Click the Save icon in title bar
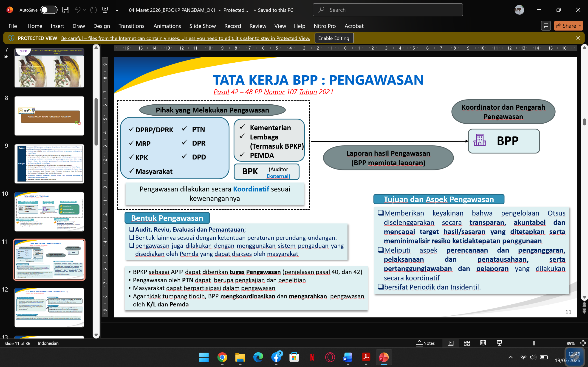 (66, 10)
